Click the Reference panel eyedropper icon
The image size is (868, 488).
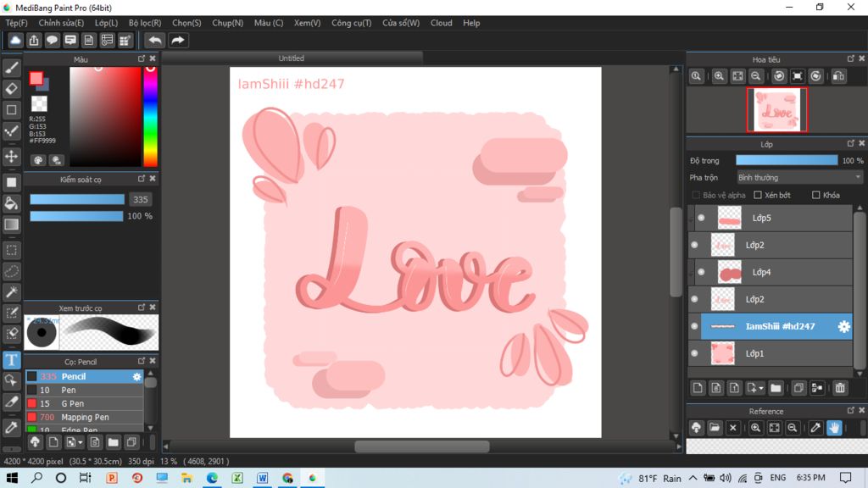pyautogui.click(x=815, y=428)
